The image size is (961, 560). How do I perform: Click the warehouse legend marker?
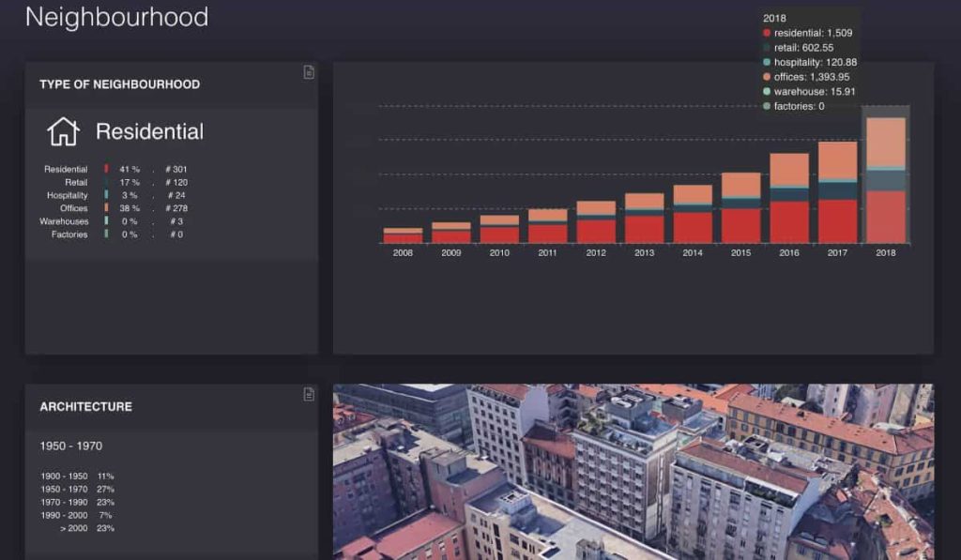(768, 91)
